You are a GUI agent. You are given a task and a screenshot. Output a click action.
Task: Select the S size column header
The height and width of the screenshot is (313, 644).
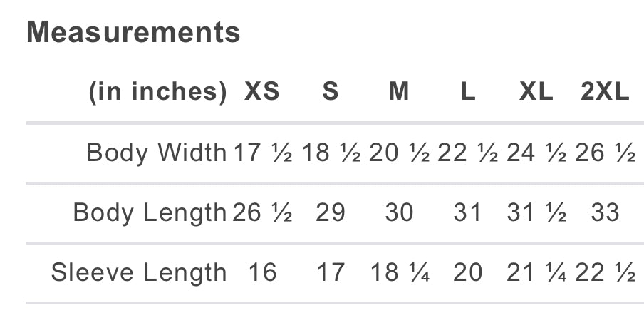click(x=331, y=92)
